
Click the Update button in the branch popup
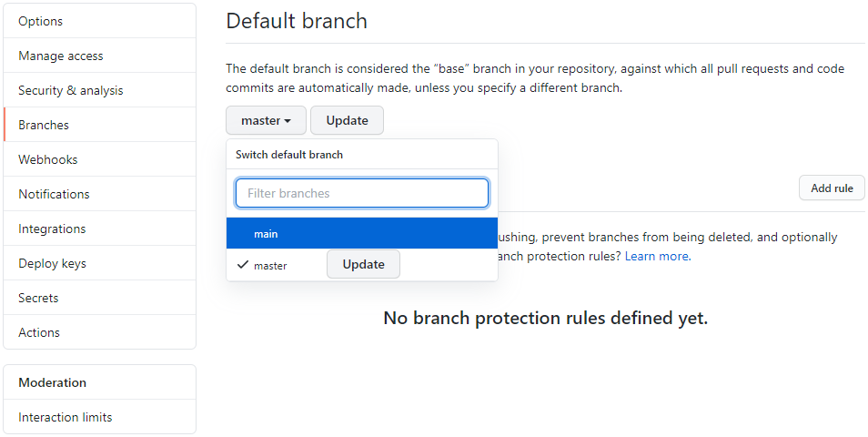[x=363, y=264]
